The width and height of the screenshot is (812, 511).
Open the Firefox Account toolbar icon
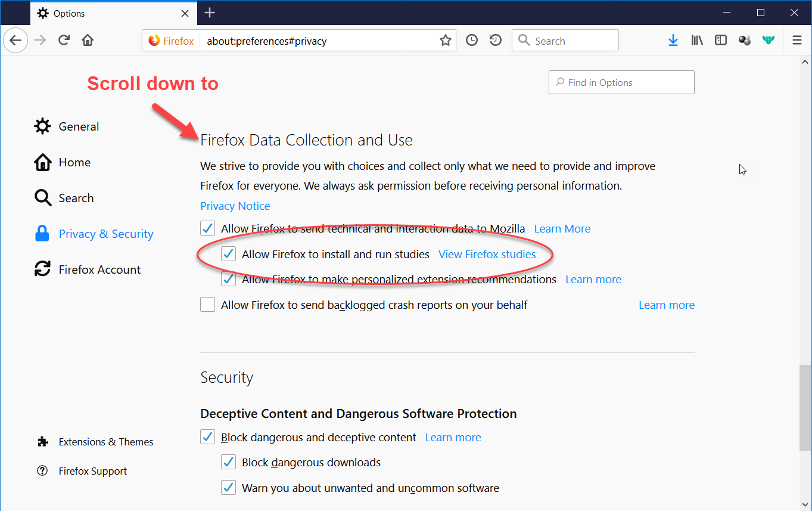coord(744,40)
